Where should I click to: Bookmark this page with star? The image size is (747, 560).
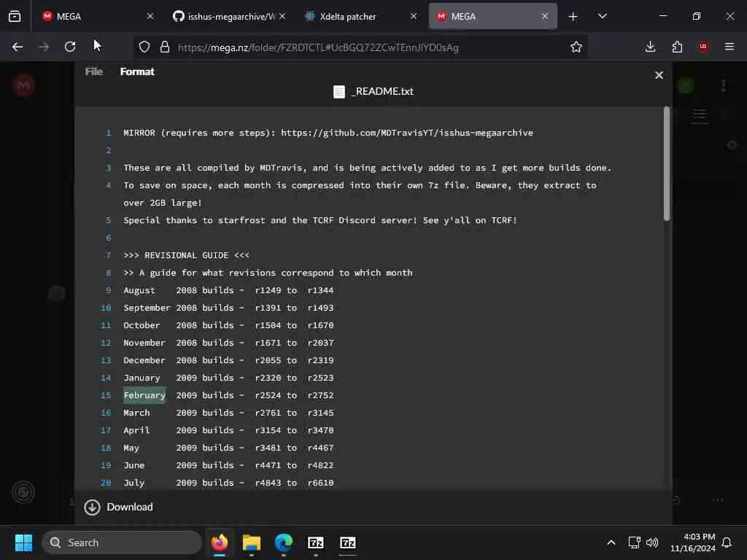coord(576,47)
